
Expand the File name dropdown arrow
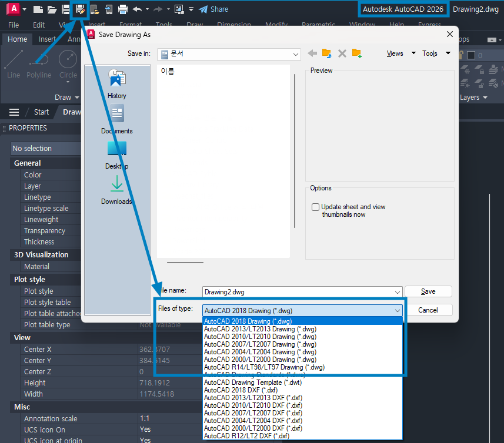click(x=398, y=292)
